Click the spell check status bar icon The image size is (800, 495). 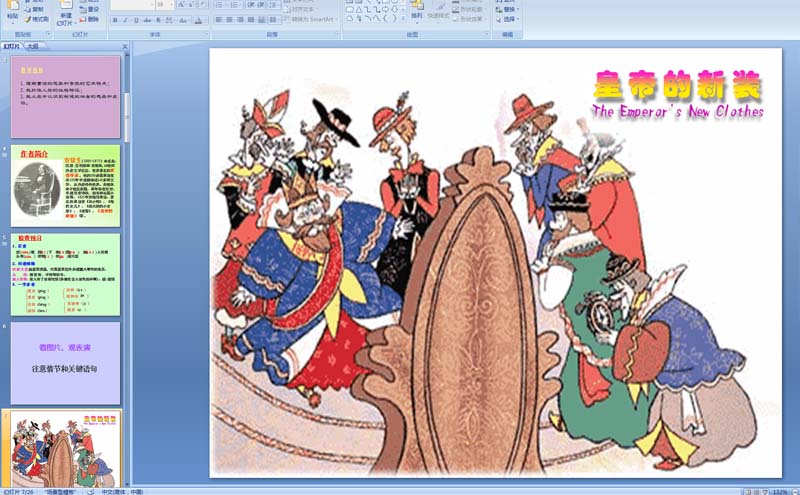pos(90,492)
